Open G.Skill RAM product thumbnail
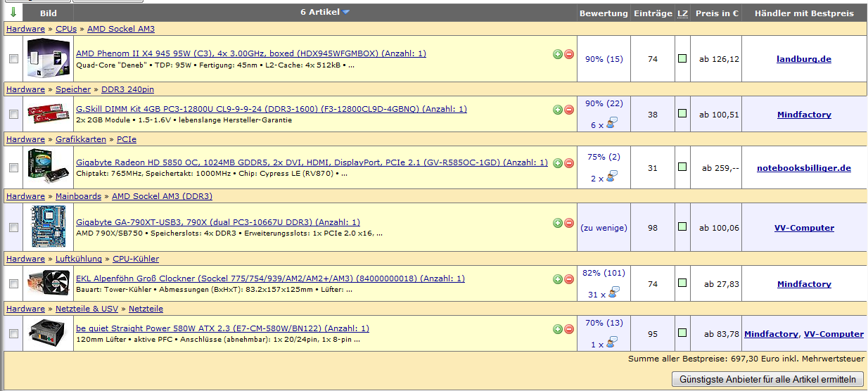868x391 pixels. tap(49, 113)
